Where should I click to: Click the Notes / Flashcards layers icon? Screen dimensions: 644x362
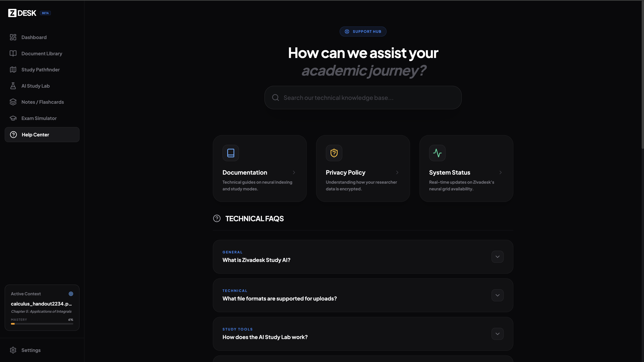click(x=13, y=102)
